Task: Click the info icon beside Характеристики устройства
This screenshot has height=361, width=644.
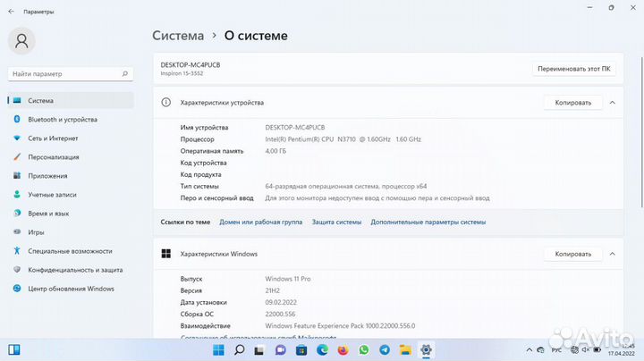Action: [x=166, y=103]
